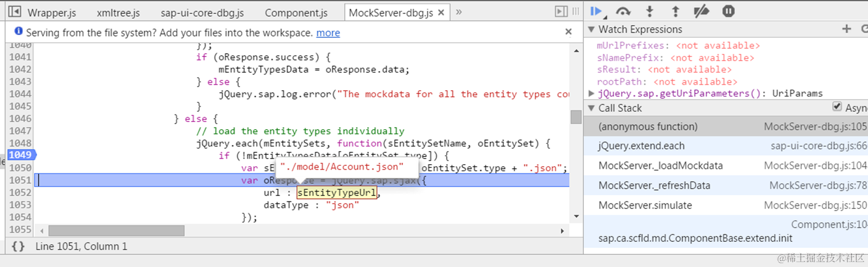The width and height of the screenshot is (868, 267).
Task: Step over the next function call
Action: 623,11
